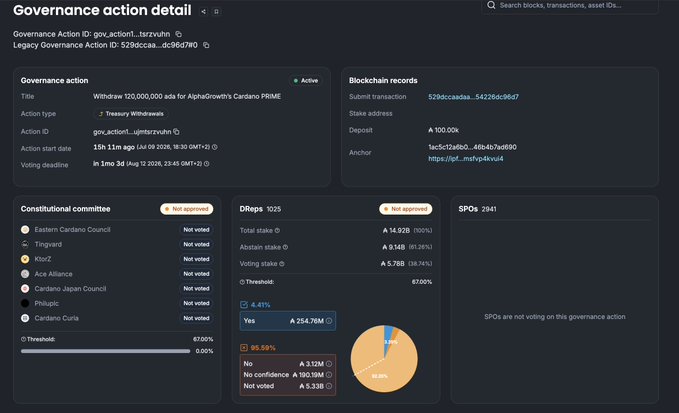The height and width of the screenshot is (413, 679).
Task: Click clock icon next to Voting deadline
Action: pyautogui.click(x=207, y=164)
